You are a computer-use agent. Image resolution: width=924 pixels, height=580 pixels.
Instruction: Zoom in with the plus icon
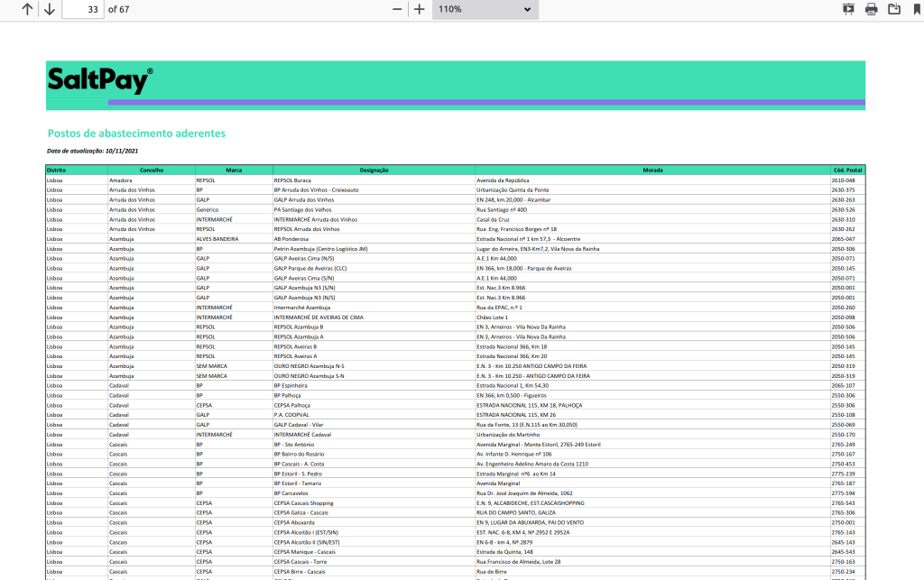[419, 9]
